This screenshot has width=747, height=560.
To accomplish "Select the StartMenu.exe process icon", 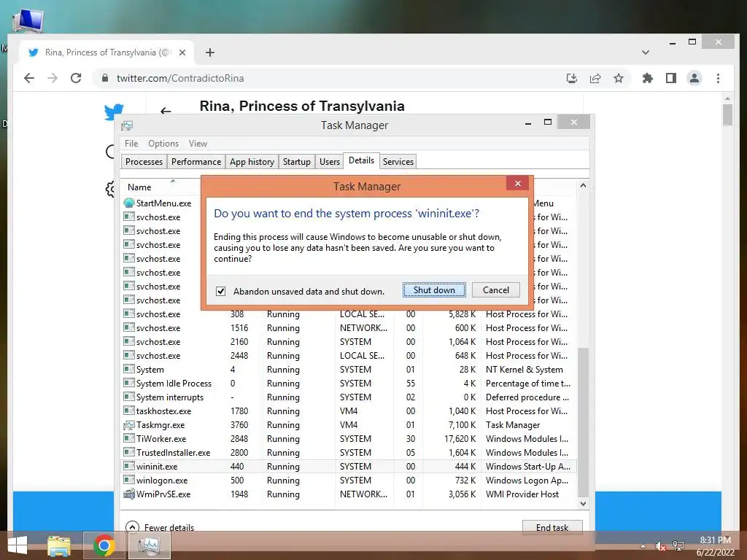I will coord(128,203).
